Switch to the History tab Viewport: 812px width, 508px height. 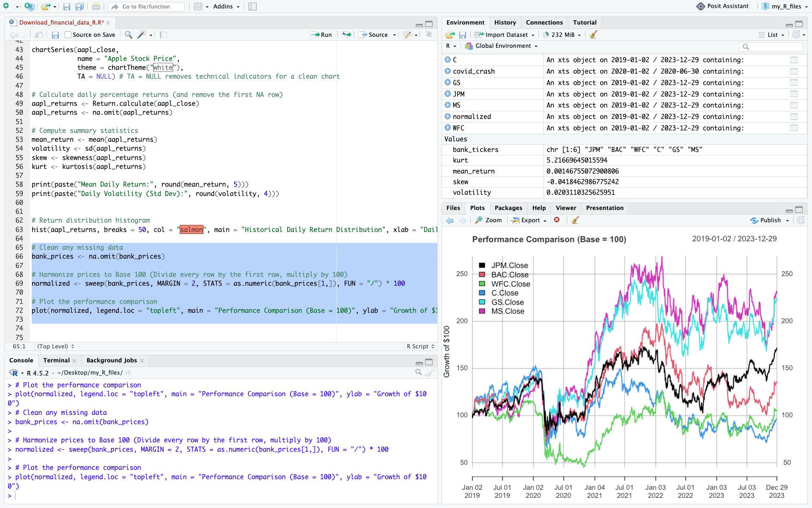(505, 22)
